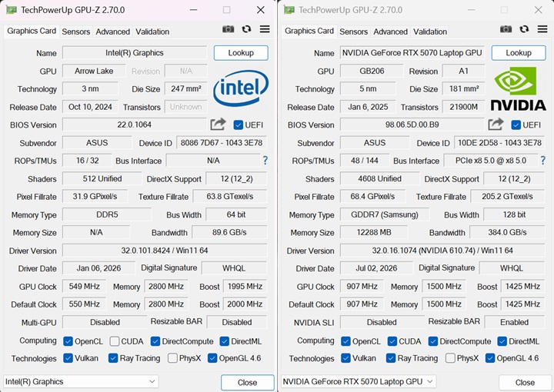554x392 pixels.
Task: Click the NVIDIA logo
Action: click(x=519, y=89)
